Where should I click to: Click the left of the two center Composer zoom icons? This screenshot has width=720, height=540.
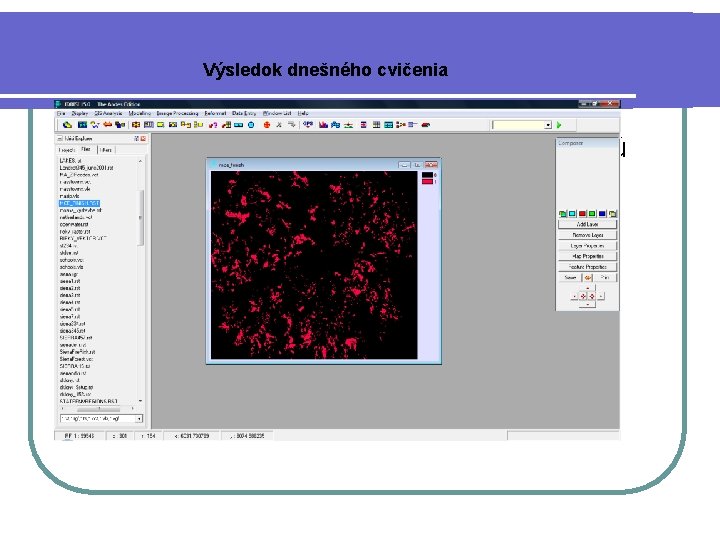pyautogui.click(x=583, y=296)
